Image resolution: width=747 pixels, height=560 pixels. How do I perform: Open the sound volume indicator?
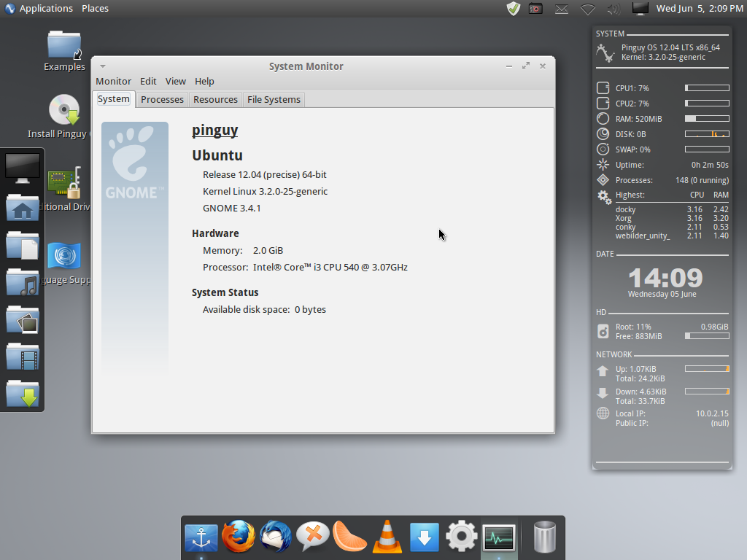(x=614, y=9)
